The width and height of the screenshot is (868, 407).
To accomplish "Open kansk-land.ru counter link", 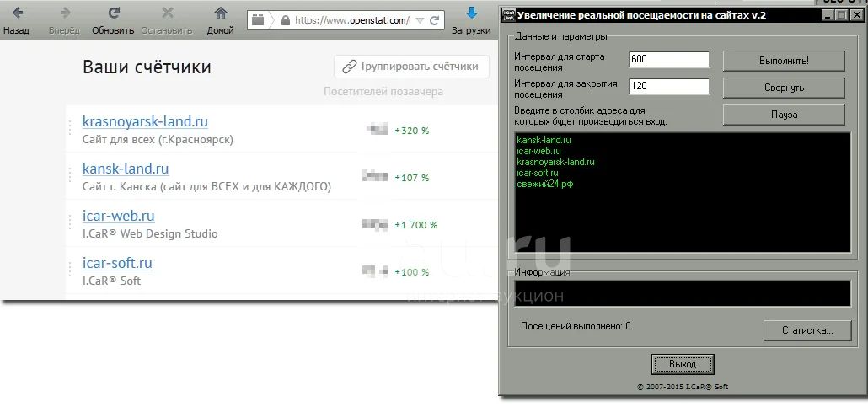I will click(x=126, y=169).
